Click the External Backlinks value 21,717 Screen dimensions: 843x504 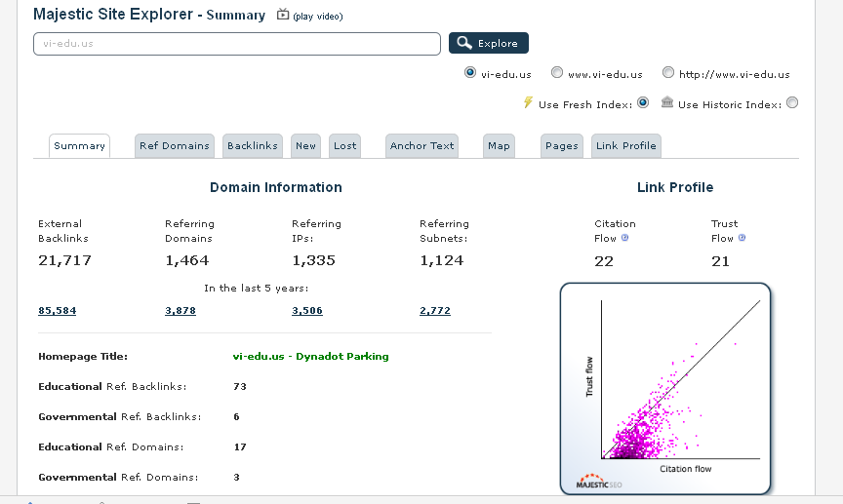[x=64, y=260]
